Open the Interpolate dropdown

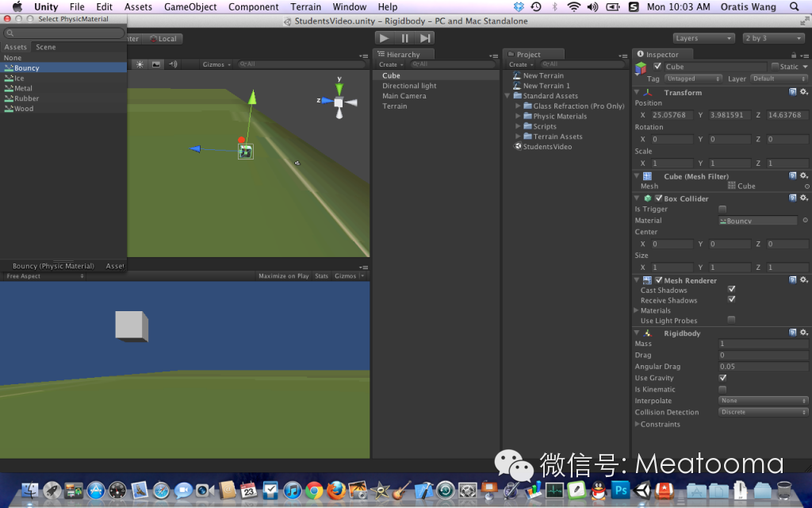point(764,401)
